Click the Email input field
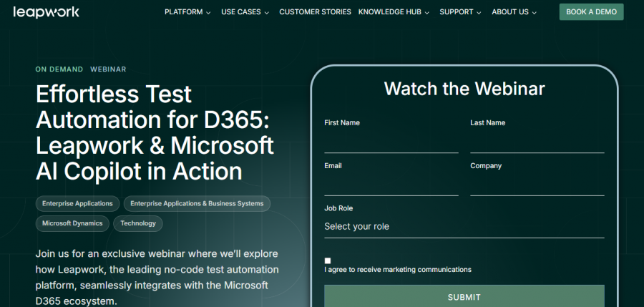This screenshot has width=644, height=307. (391, 185)
